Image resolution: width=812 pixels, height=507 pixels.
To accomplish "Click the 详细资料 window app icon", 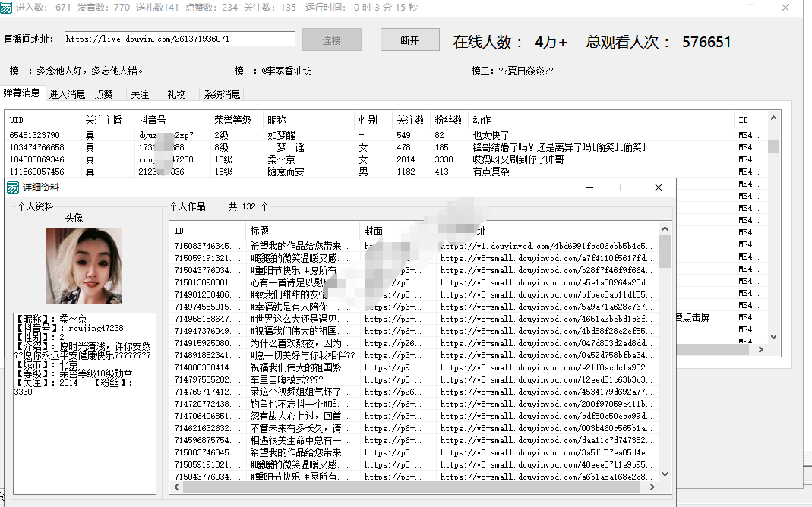I will pyautogui.click(x=13, y=187).
